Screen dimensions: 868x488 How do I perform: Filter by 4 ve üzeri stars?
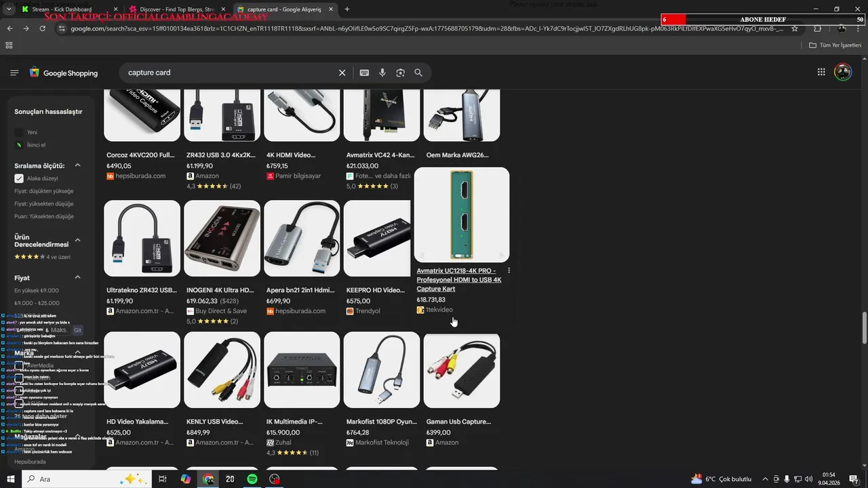coord(42,257)
